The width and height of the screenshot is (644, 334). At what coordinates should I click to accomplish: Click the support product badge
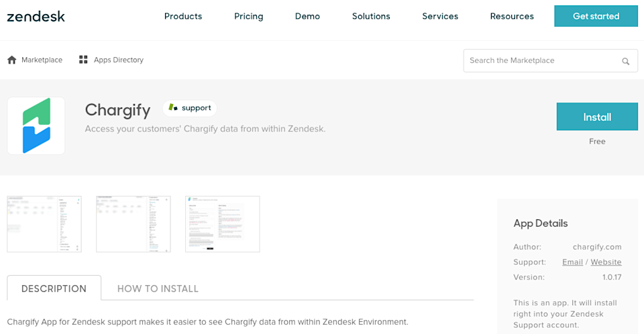click(190, 108)
